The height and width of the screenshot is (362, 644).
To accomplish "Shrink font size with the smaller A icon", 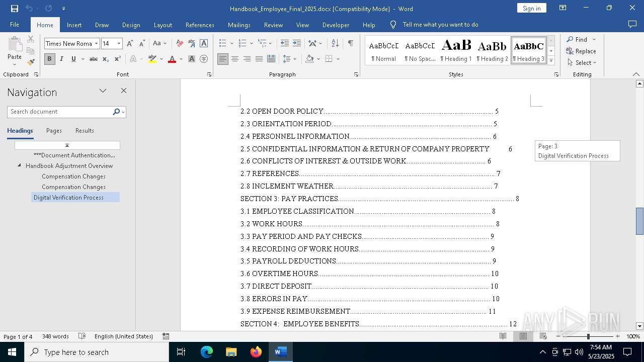I will coord(142,44).
